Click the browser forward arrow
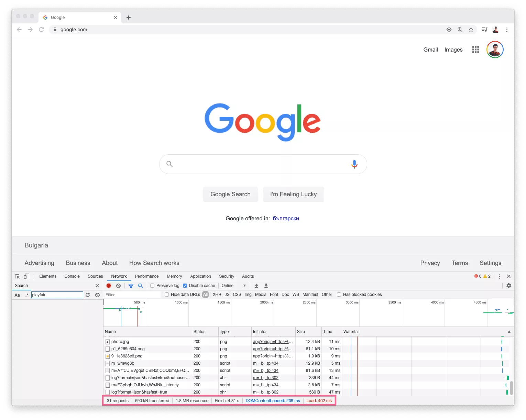 (x=30, y=30)
